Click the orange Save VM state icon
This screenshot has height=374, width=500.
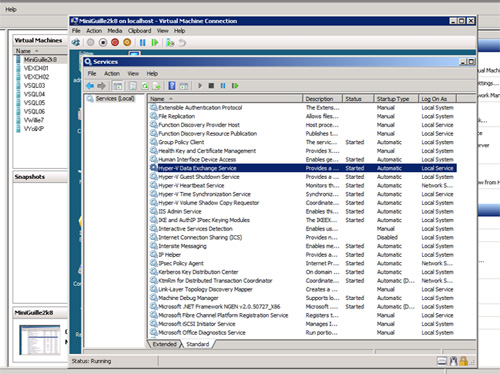pyautogui.click(x=127, y=43)
